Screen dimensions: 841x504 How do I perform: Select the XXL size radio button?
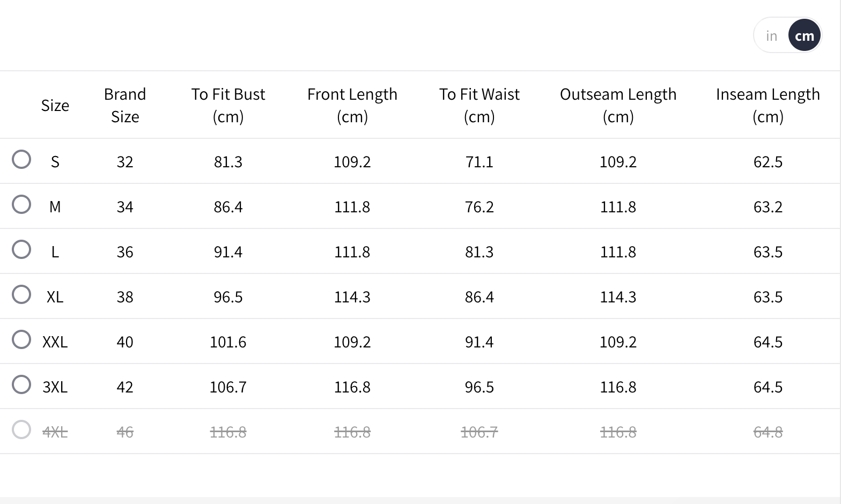pos(21,339)
